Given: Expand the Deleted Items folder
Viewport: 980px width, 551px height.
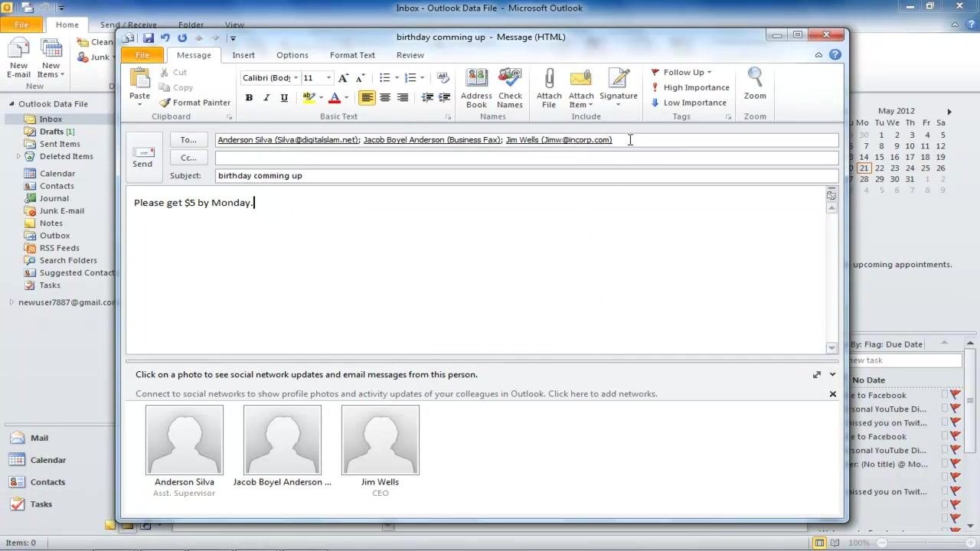Looking at the screenshot, I should click(18, 156).
